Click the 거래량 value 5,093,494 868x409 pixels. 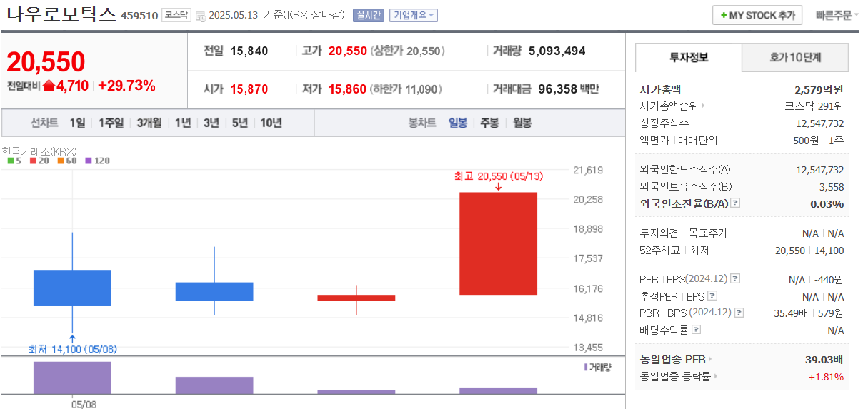click(557, 51)
